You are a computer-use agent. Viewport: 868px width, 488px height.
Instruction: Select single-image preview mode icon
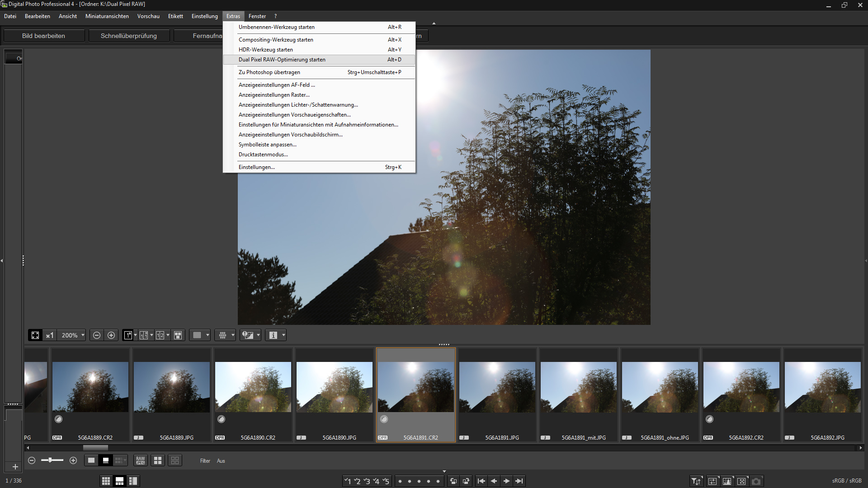pos(128,335)
